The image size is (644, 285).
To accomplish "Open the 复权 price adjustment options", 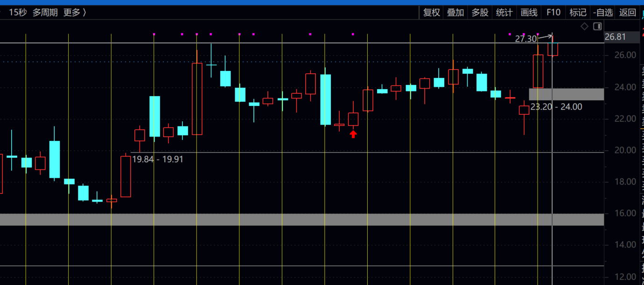I will point(431,13).
